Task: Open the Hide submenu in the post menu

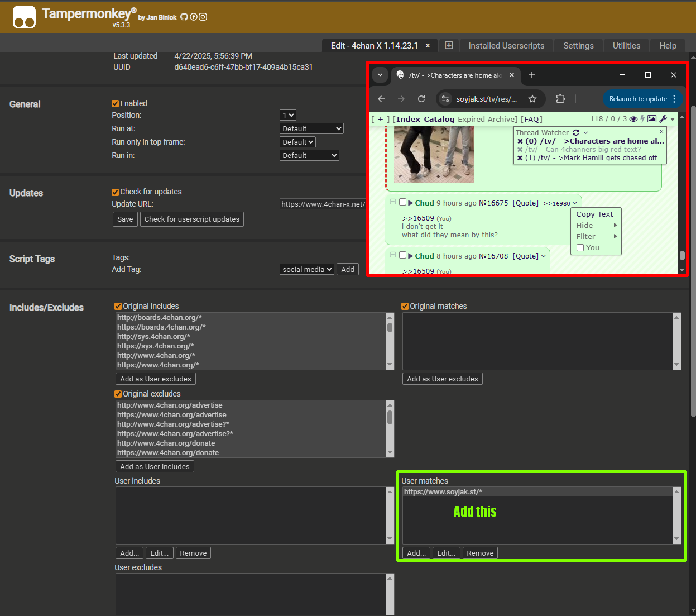Action: pos(595,226)
